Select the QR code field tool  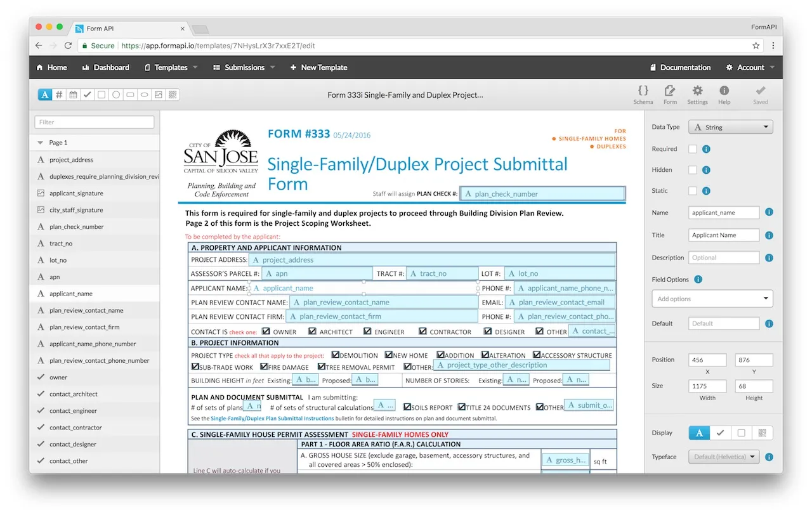tap(173, 95)
